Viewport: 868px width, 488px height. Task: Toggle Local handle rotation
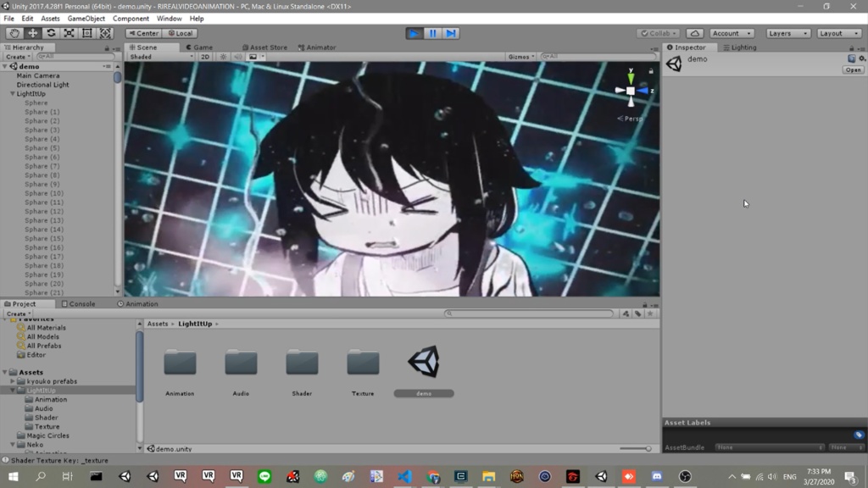click(181, 33)
